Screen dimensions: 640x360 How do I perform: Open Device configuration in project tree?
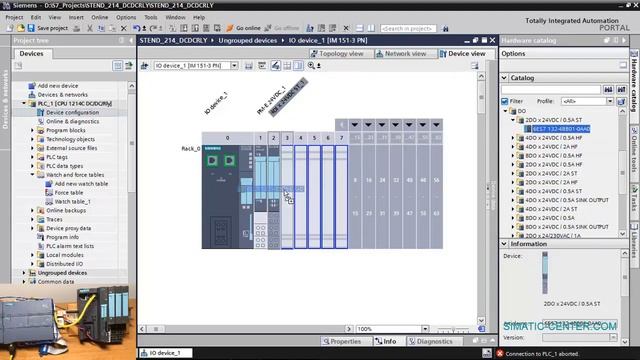click(x=72, y=112)
